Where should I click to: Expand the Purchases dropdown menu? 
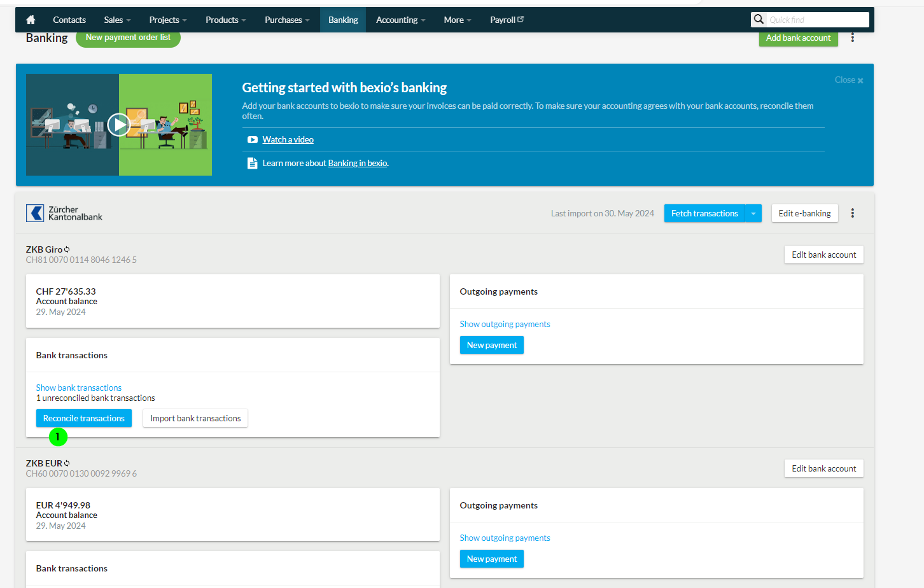(288, 20)
